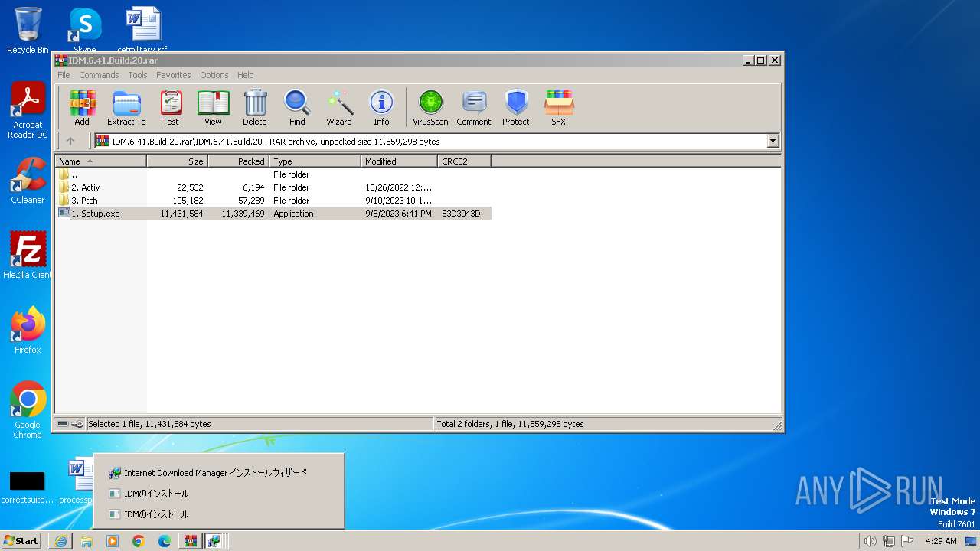Click the CRC32 value B3D3043D

[x=461, y=214]
